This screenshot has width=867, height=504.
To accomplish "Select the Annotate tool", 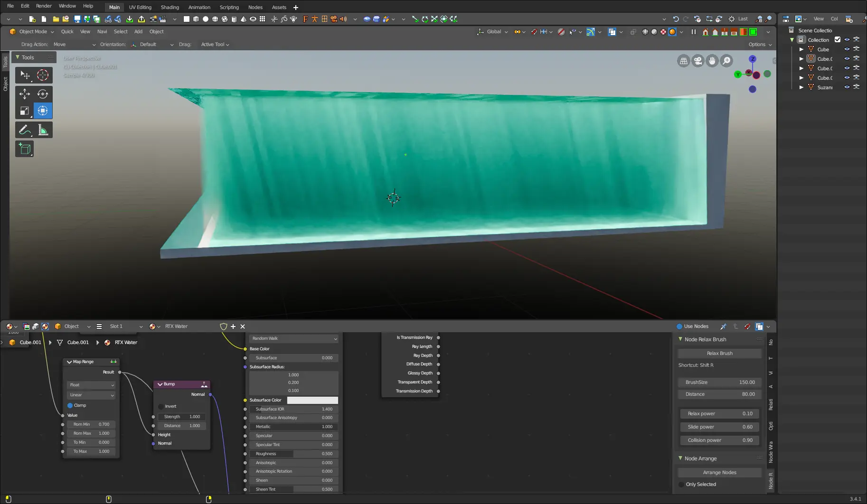I will (x=24, y=129).
